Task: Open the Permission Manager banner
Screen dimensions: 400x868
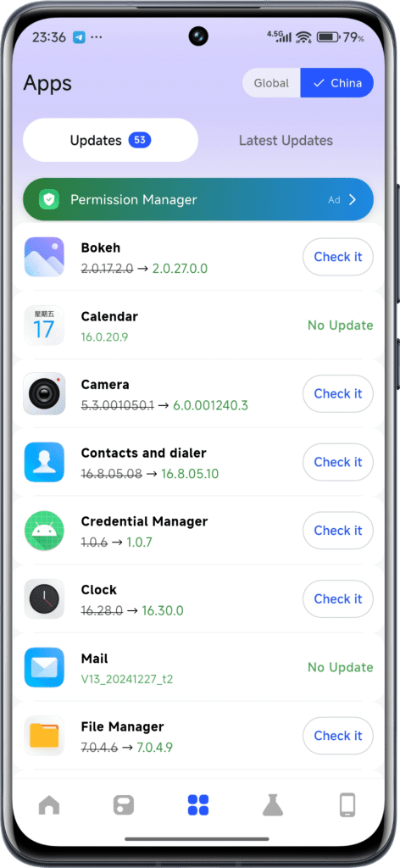Action: click(198, 200)
